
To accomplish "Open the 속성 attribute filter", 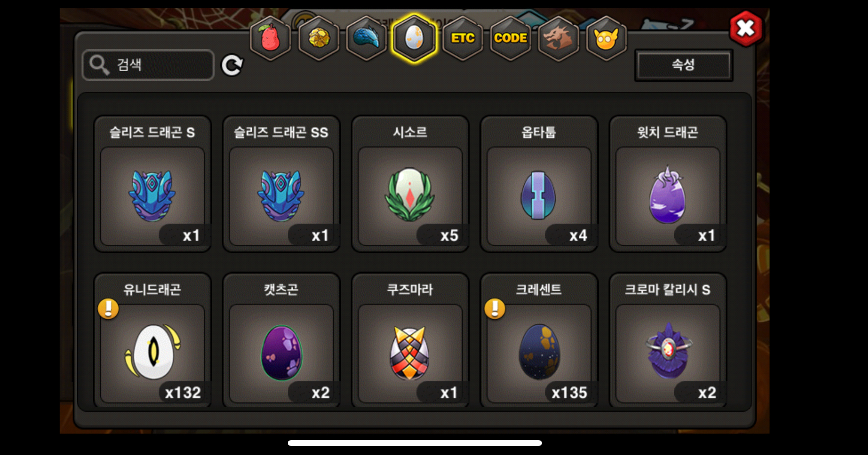I will pos(683,65).
